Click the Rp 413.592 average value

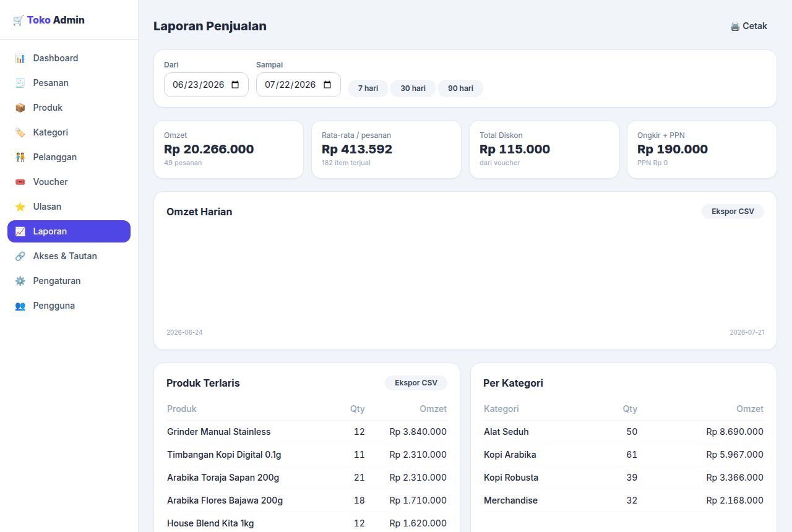(357, 149)
